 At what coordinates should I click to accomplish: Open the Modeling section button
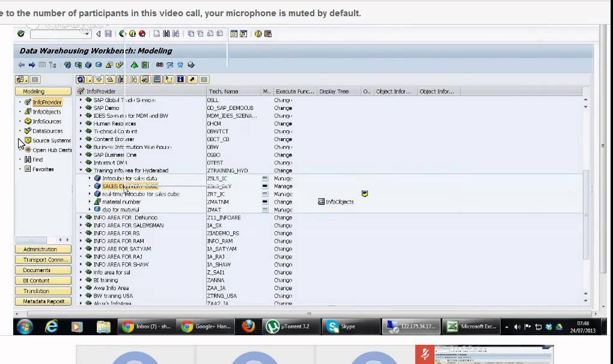click(43, 91)
